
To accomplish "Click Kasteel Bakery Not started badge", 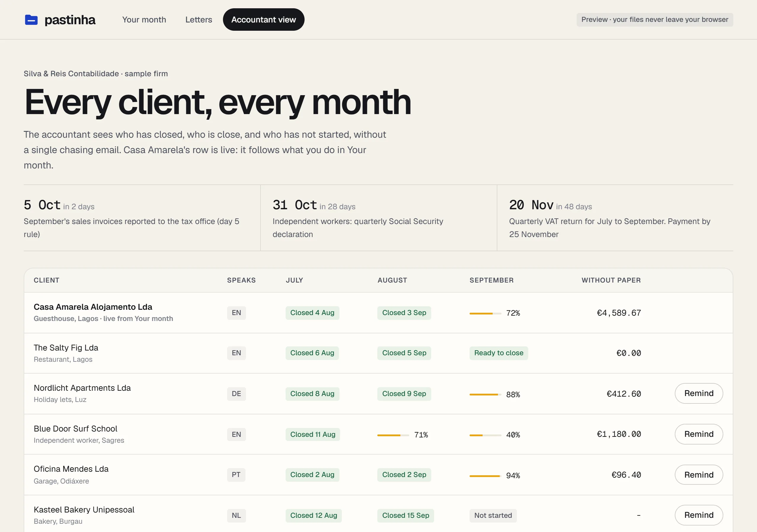I will point(493,515).
